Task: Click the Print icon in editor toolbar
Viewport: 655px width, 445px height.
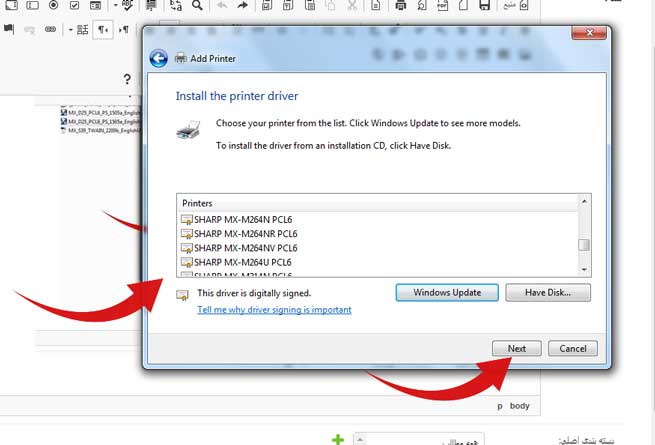Action: (x=401, y=5)
